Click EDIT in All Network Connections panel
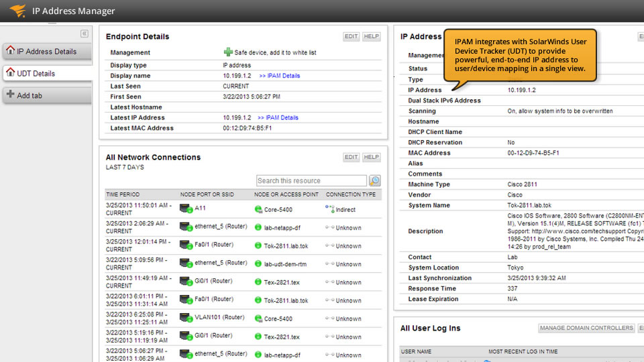 click(x=351, y=157)
